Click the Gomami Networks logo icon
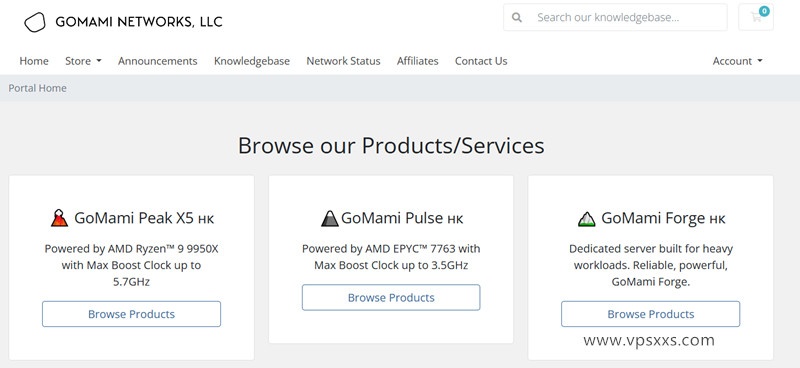Viewport: 800px width, 368px height. [35, 22]
